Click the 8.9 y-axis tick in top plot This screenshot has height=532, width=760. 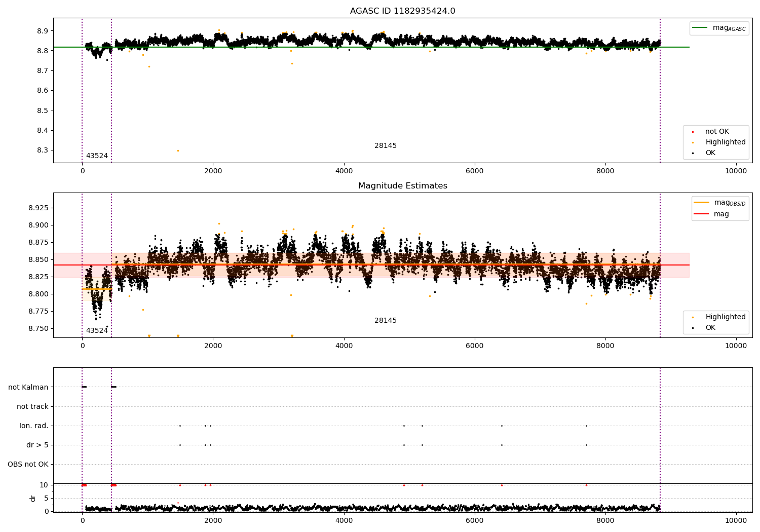pyautogui.click(x=43, y=31)
